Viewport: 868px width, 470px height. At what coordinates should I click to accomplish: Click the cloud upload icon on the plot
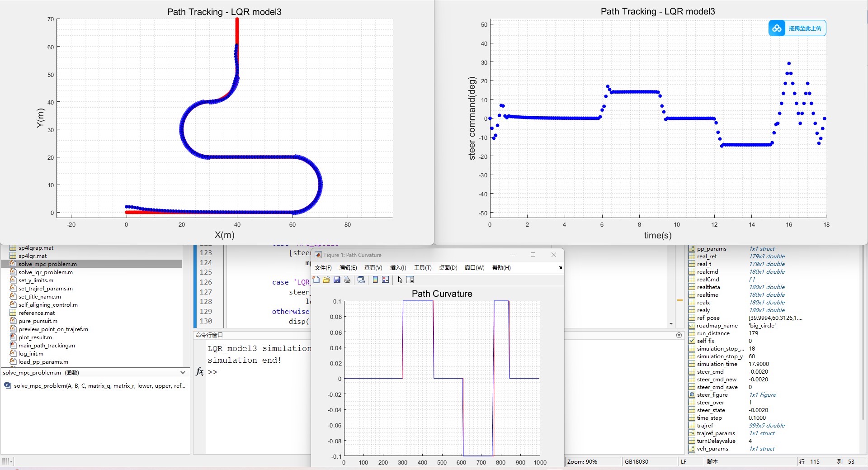click(x=777, y=28)
